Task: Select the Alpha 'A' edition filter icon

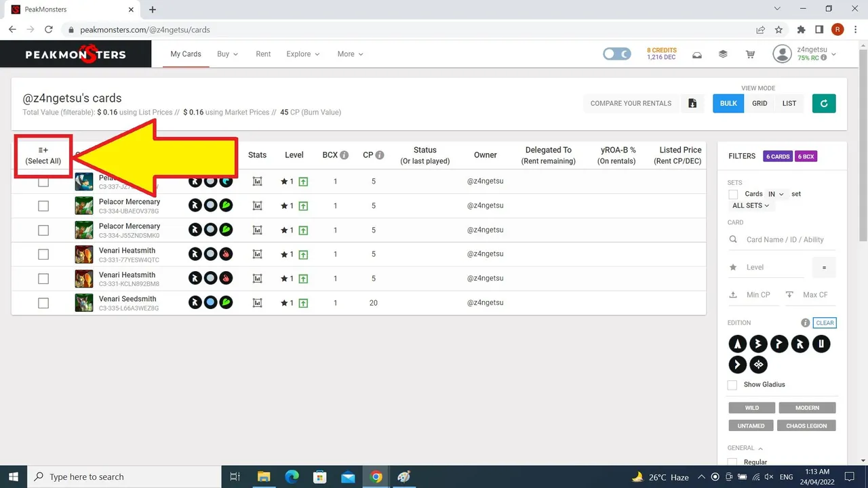Action: point(737,344)
